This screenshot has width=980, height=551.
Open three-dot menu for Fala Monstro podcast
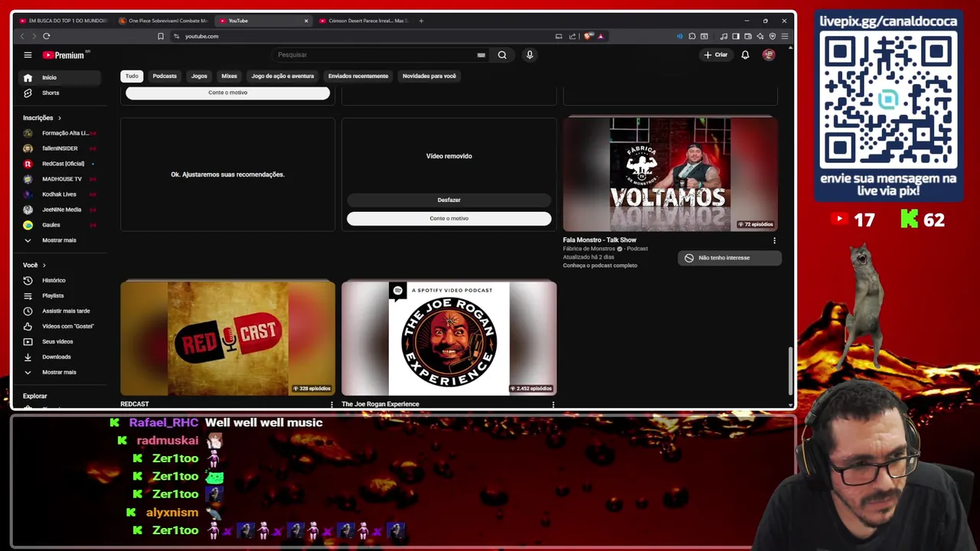coord(774,240)
